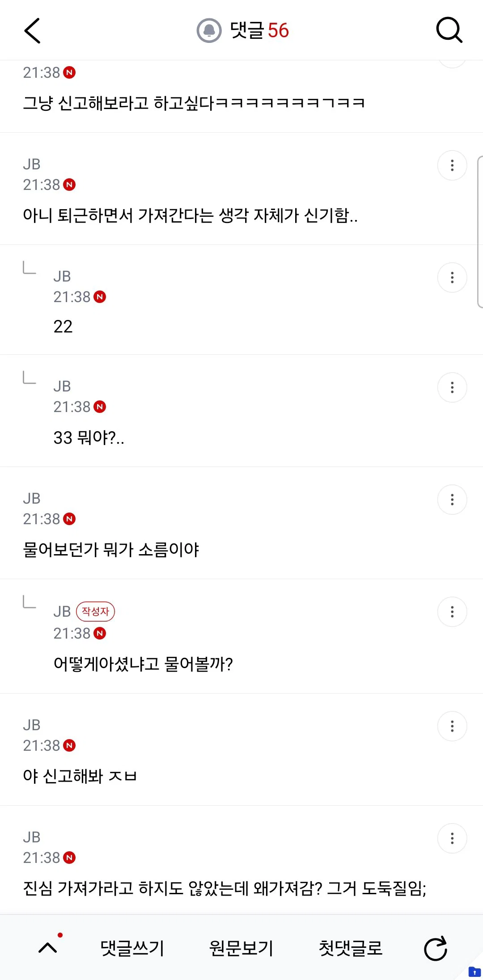Expand the bottom bar with up chevron

[x=48, y=948]
